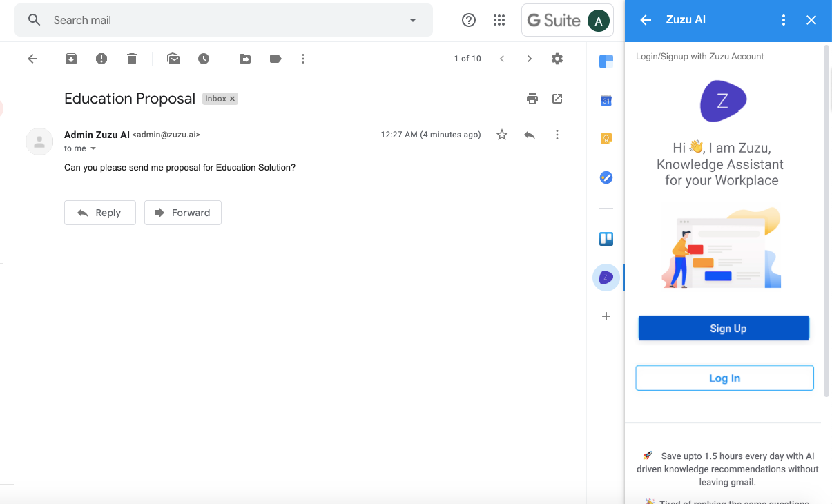The height and width of the screenshot is (504, 832).
Task: Open the top blue add-on in side panel
Action: (x=606, y=62)
